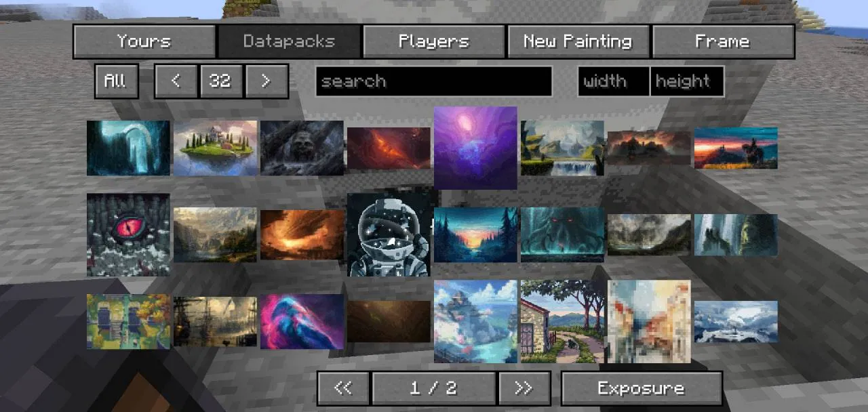Select the cottage garden path painting

(x=561, y=321)
